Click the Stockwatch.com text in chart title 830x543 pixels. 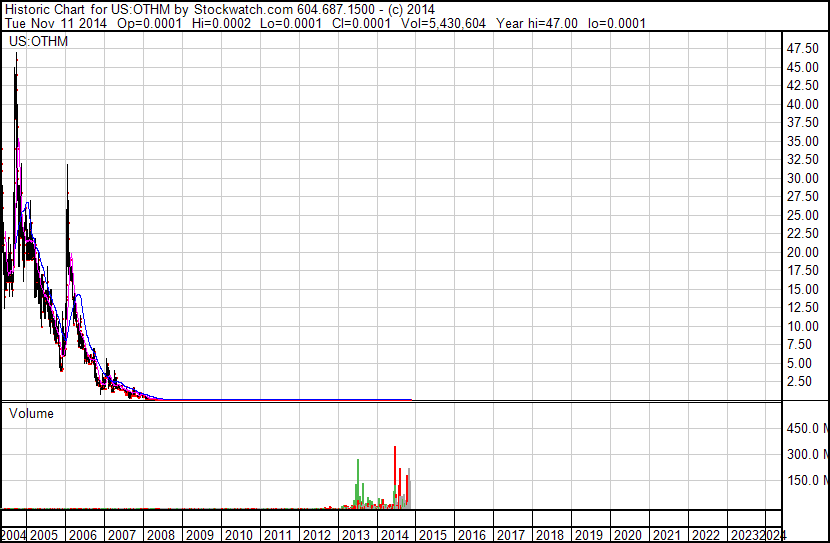pyautogui.click(x=243, y=10)
